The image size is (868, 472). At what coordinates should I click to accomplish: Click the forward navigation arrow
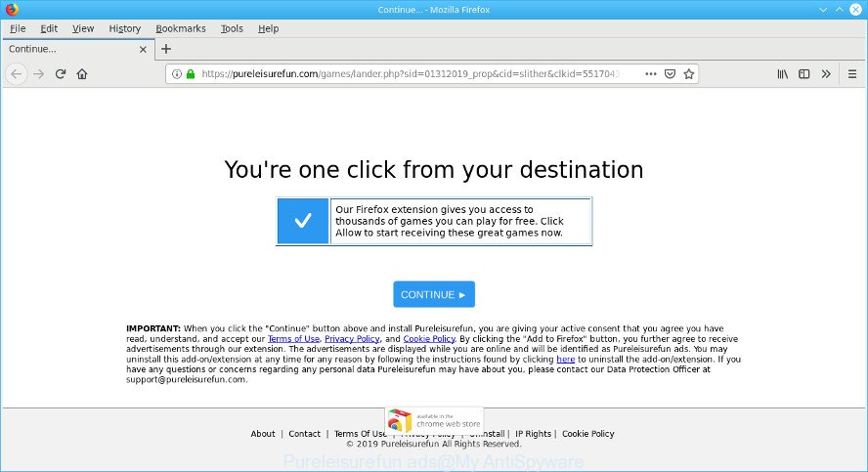pyautogui.click(x=38, y=74)
